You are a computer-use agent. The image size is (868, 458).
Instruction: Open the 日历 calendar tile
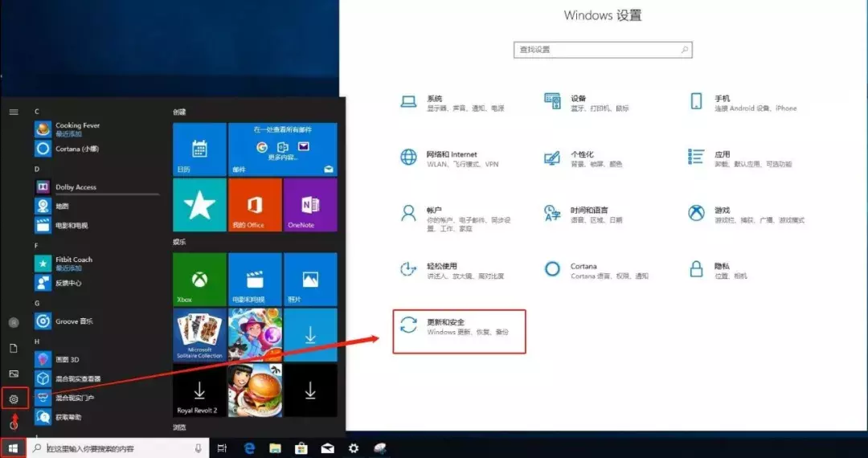[x=200, y=149]
